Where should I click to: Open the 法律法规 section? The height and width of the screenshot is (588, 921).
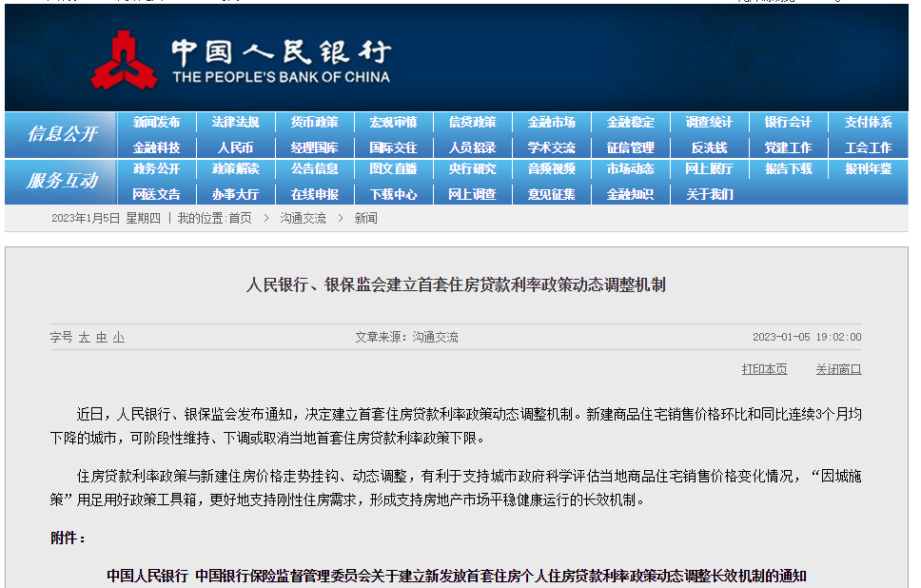coord(236,122)
